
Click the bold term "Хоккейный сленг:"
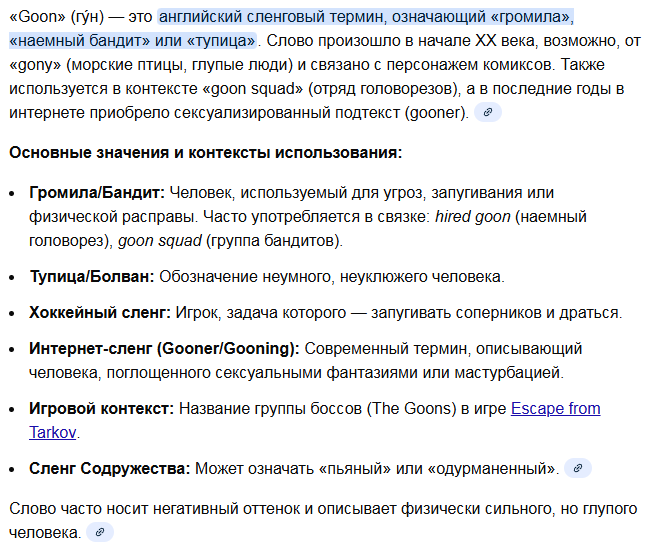click(100, 312)
